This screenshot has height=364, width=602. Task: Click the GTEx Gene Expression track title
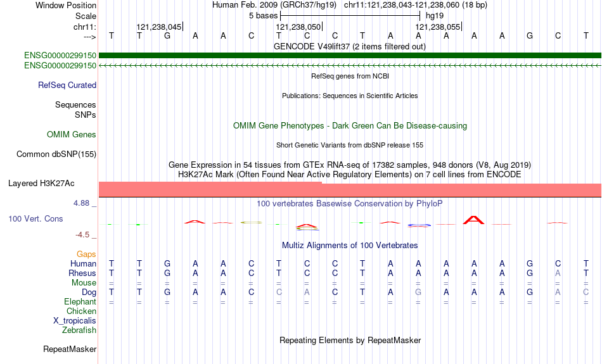point(350,165)
